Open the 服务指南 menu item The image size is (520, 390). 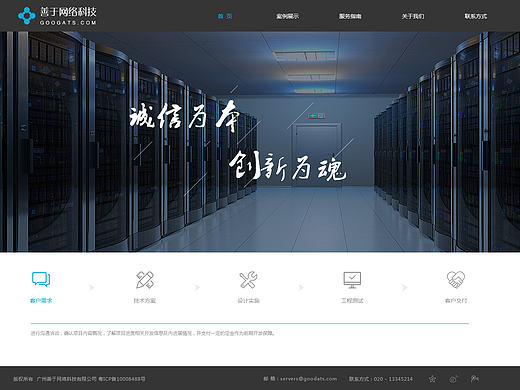click(x=350, y=16)
